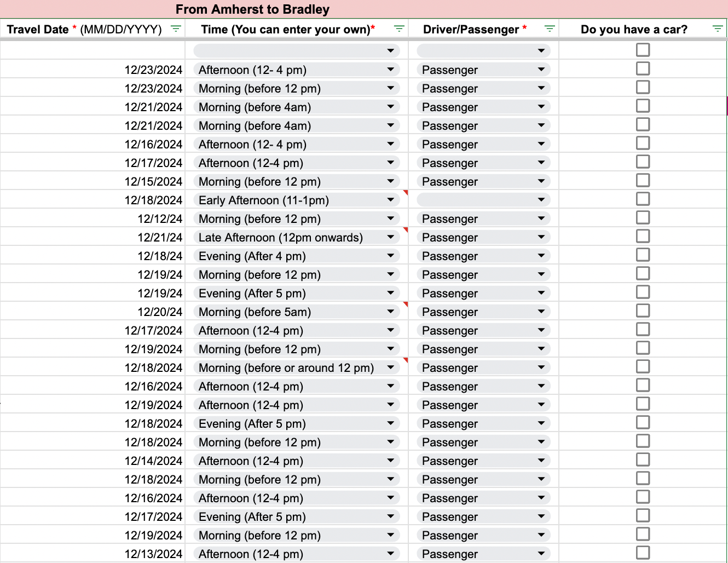Tick car checkbox for the 12/18/2024 Early Afternoon row
This screenshot has width=728, height=563.
point(643,199)
